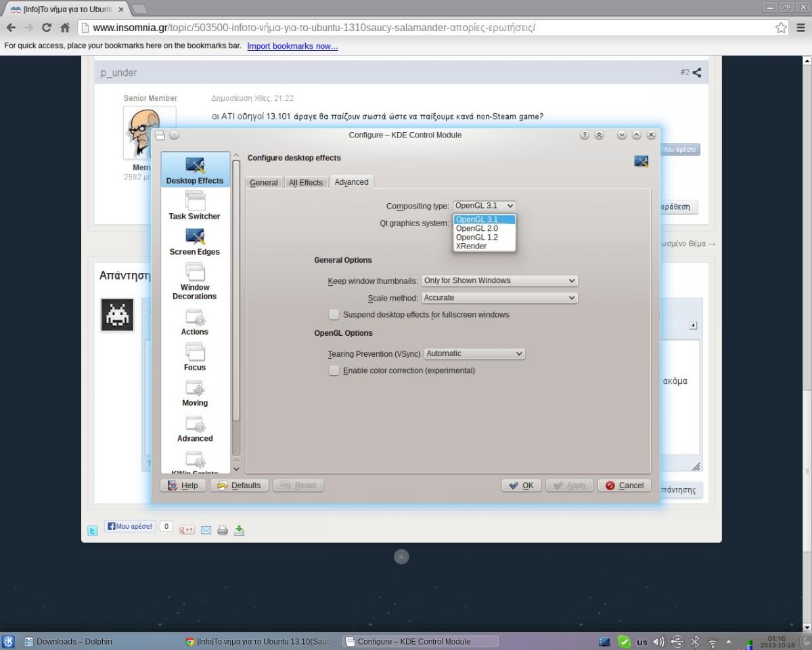Click the Help button
This screenshot has width=812, height=650.
pos(183,485)
